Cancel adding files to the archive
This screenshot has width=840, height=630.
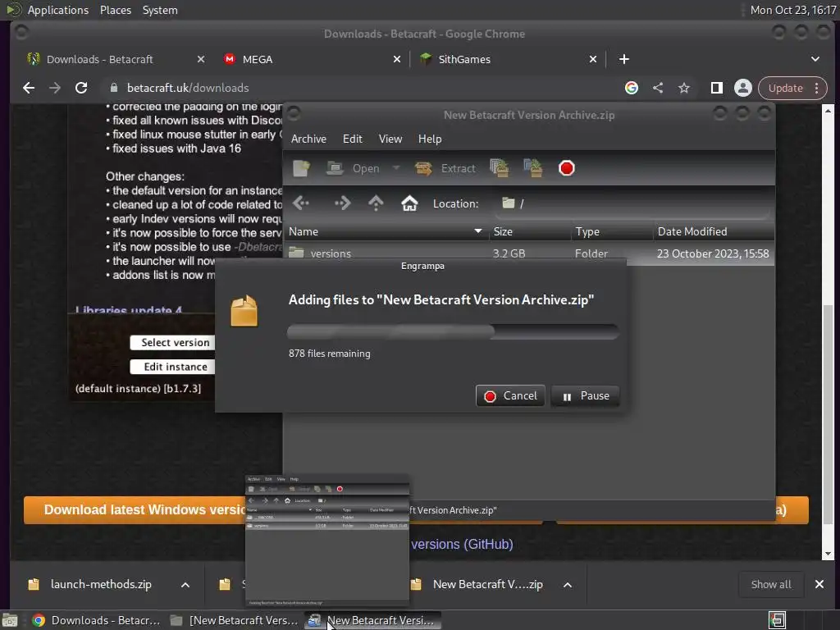(x=510, y=396)
